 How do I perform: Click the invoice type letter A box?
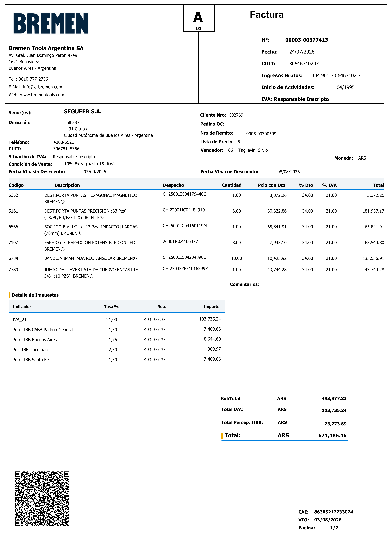coord(199,18)
